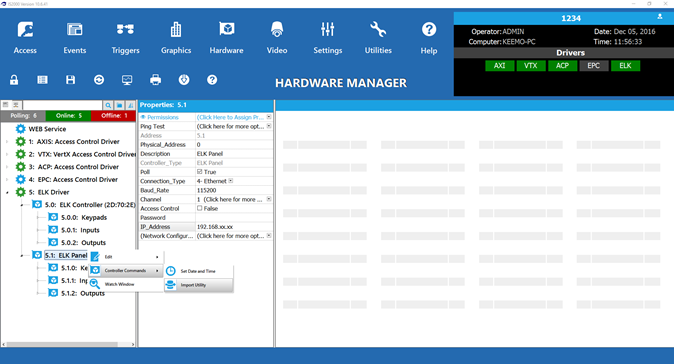674x364 pixels.
Task: Click the tree panel horizontal scrollbar
Action: (62, 344)
